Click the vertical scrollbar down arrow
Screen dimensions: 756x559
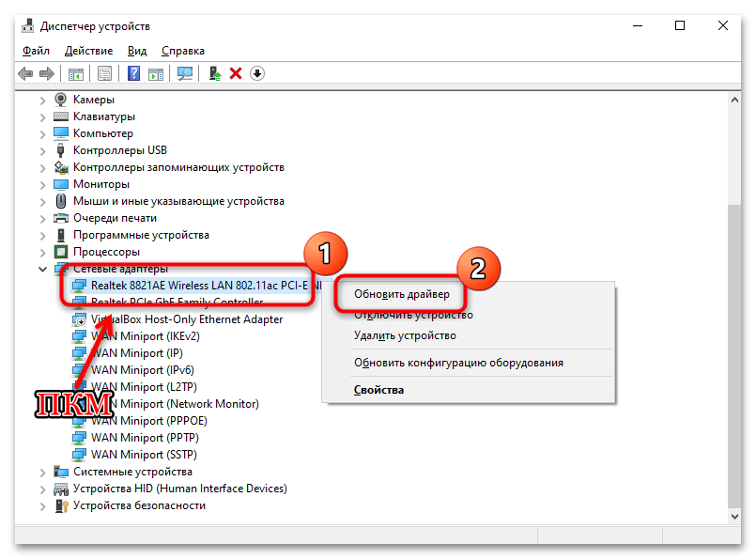(733, 514)
